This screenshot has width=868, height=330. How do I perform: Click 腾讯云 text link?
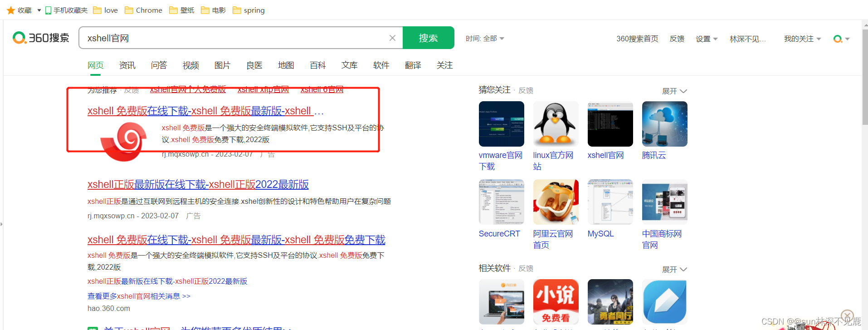[654, 155]
